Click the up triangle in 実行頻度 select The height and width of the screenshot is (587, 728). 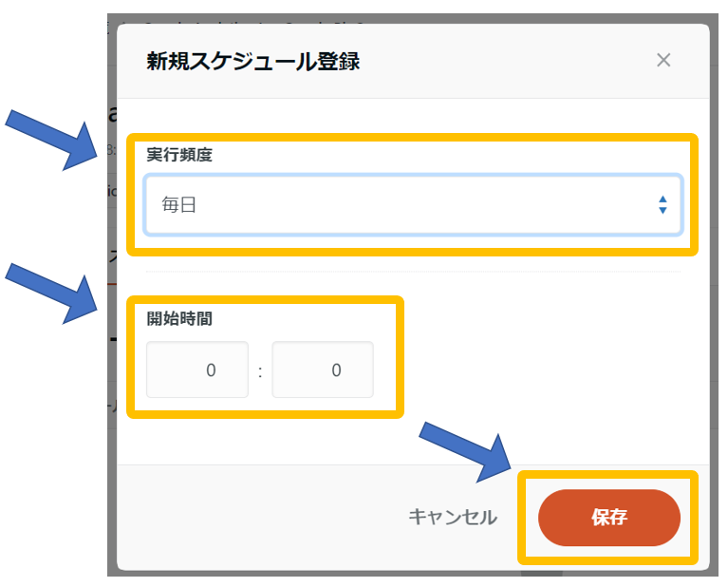663,199
